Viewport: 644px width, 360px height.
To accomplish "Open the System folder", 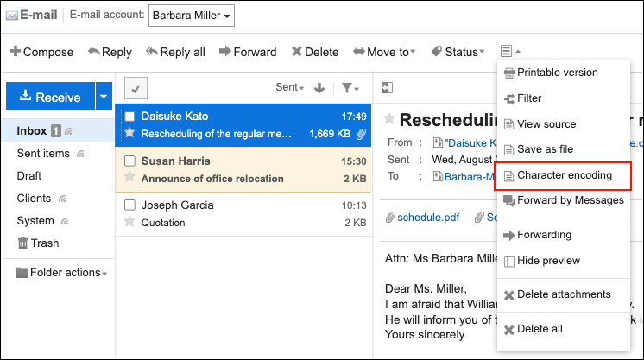I will tap(35, 221).
